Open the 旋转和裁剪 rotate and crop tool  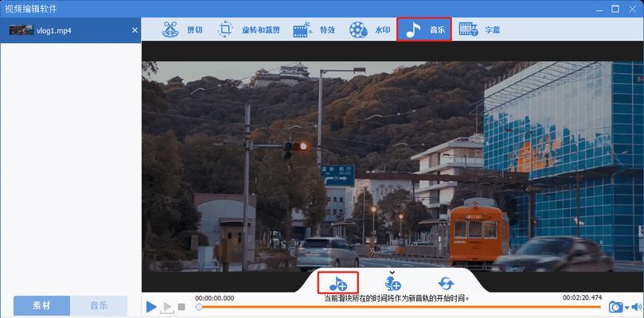coord(248,29)
